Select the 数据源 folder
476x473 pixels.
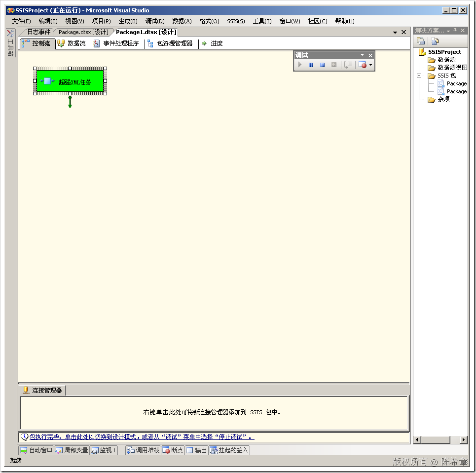[x=446, y=60]
